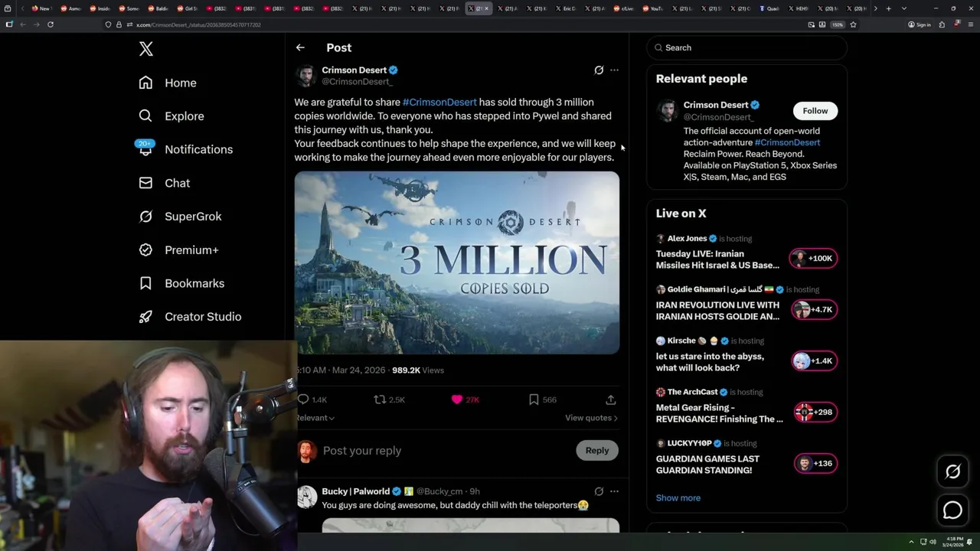This screenshot has height=551, width=980.
Task: Click the Bookmarks icon in sidebar
Action: click(x=145, y=283)
